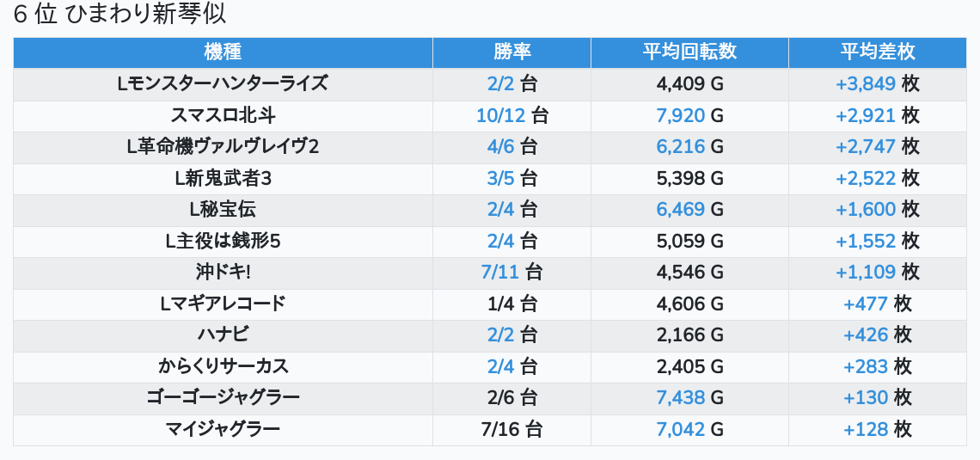Click the 10/12 win rate value
This screenshot has height=460, width=980.
pyautogui.click(x=500, y=115)
